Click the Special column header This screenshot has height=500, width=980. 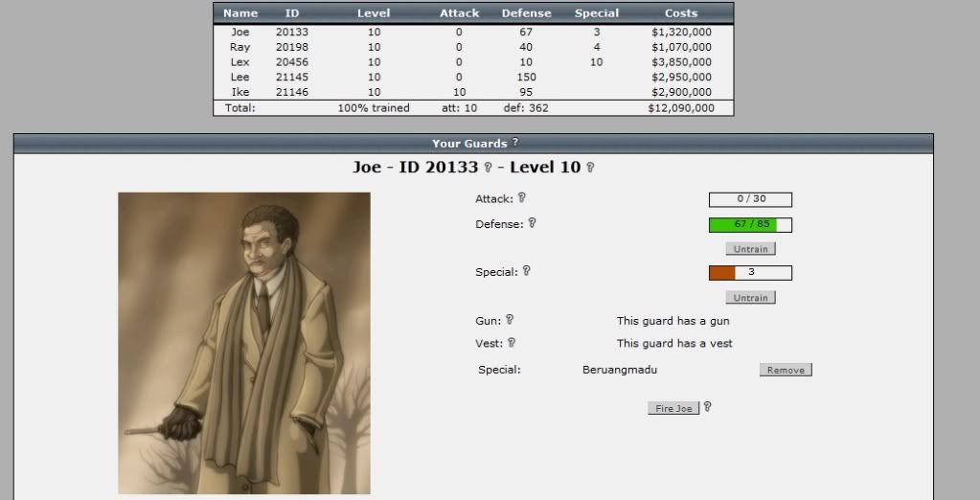click(597, 13)
